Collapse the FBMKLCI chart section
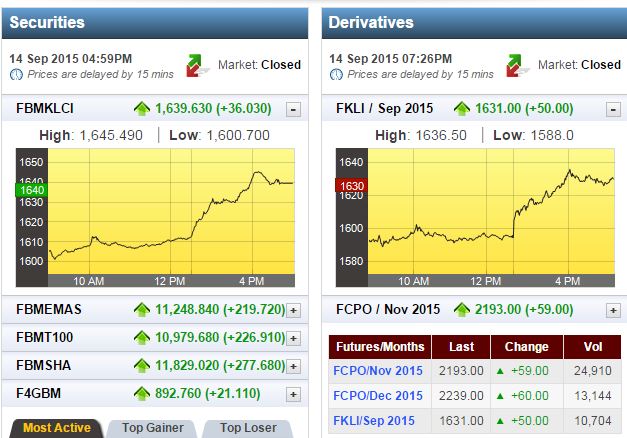Image resolution: width=627 pixels, height=438 pixels. 293,110
